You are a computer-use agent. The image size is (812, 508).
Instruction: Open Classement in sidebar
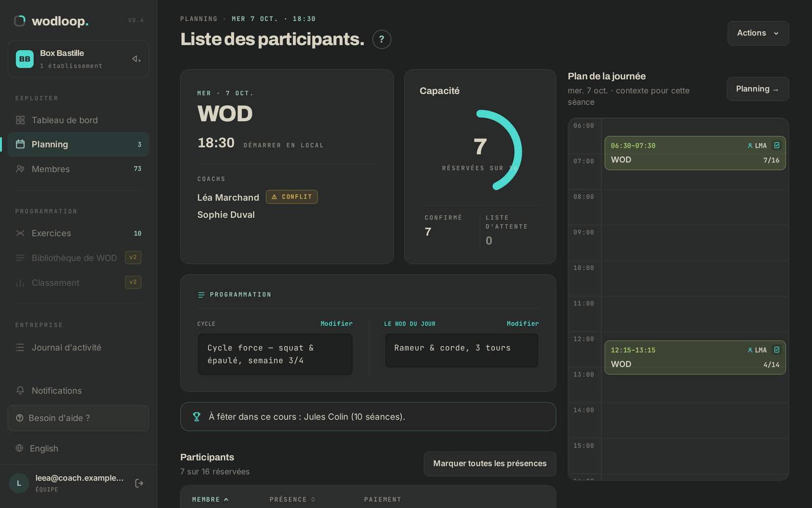click(x=78, y=282)
